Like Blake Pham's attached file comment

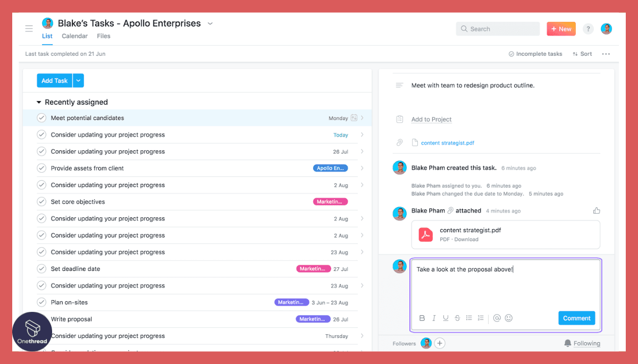pyautogui.click(x=596, y=210)
